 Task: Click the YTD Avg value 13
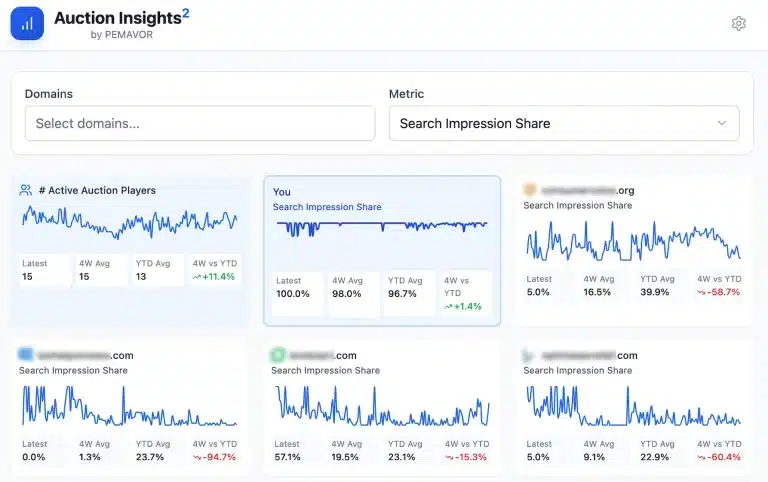click(141, 277)
